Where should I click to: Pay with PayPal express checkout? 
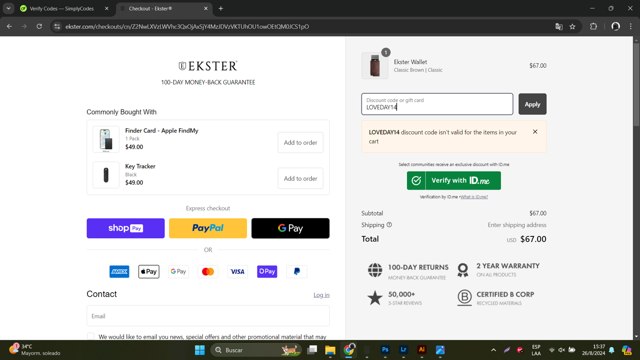tap(208, 228)
